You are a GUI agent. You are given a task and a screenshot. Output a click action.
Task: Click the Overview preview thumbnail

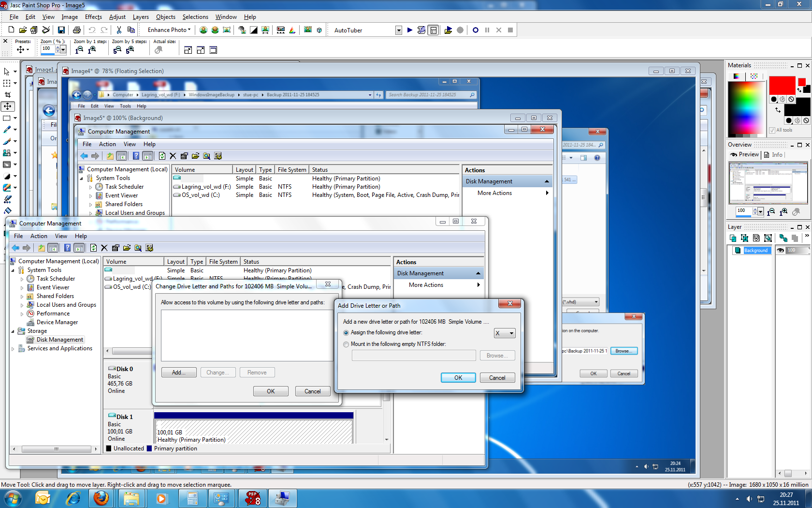(x=768, y=183)
